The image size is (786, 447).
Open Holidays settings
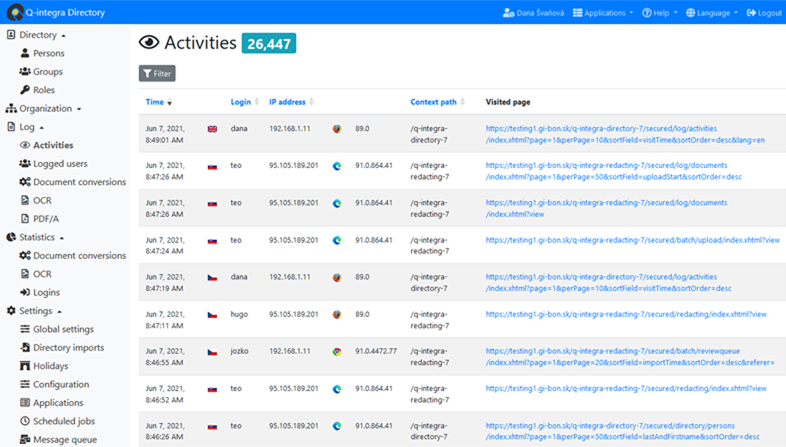tap(51, 366)
